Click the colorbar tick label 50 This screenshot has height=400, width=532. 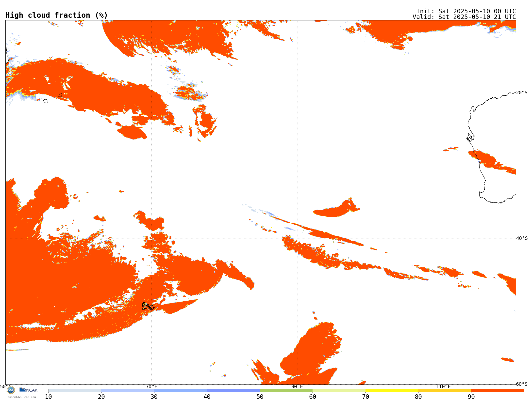point(260,397)
